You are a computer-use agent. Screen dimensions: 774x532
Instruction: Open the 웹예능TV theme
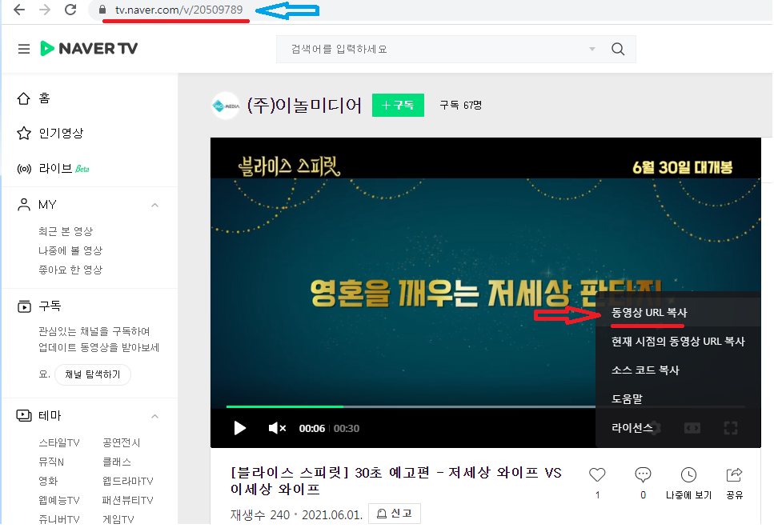click(59, 501)
